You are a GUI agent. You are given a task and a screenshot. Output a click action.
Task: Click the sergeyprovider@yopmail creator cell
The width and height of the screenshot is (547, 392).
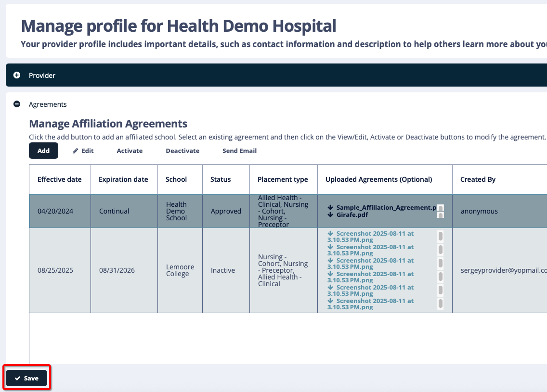[x=499, y=270]
